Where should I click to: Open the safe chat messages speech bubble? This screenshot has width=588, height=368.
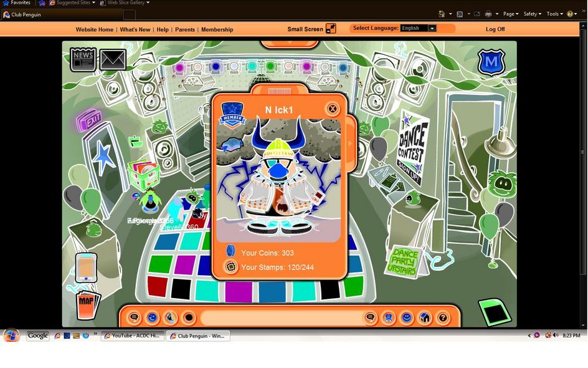point(134,317)
